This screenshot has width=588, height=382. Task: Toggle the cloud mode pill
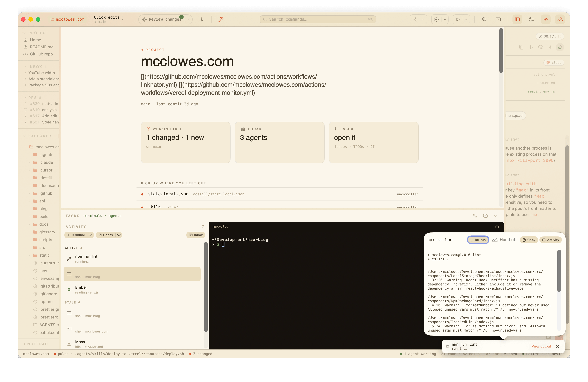point(554,63)
